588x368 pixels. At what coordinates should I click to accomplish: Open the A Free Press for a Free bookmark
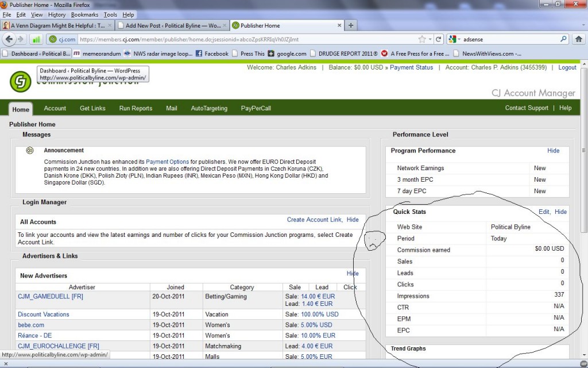416,53
